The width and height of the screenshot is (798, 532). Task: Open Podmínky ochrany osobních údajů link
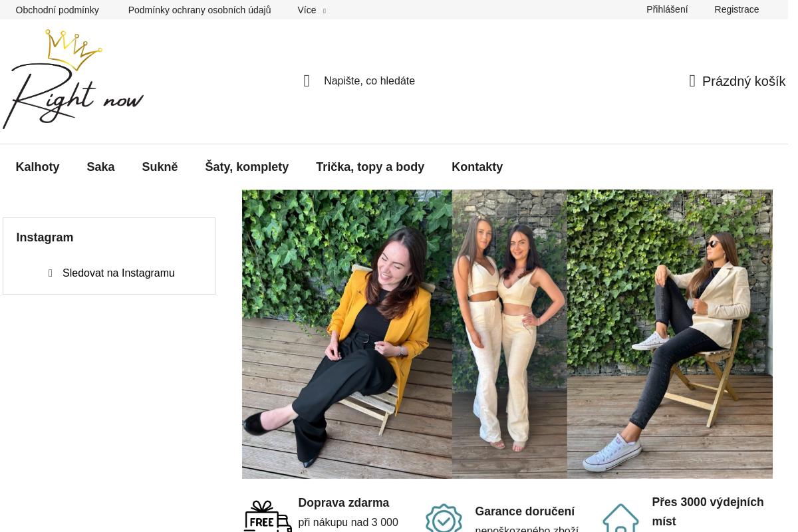point(199,10)
